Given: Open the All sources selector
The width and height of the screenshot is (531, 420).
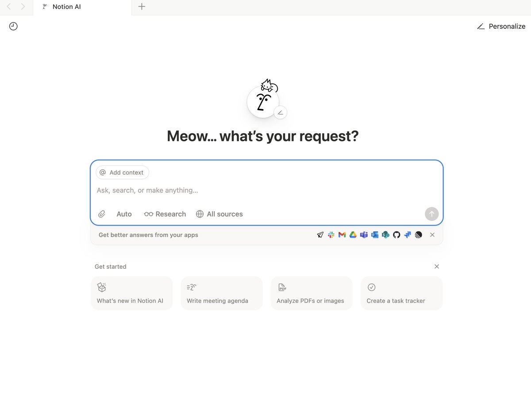Looking at the screenshot, I should click(219, 214).
